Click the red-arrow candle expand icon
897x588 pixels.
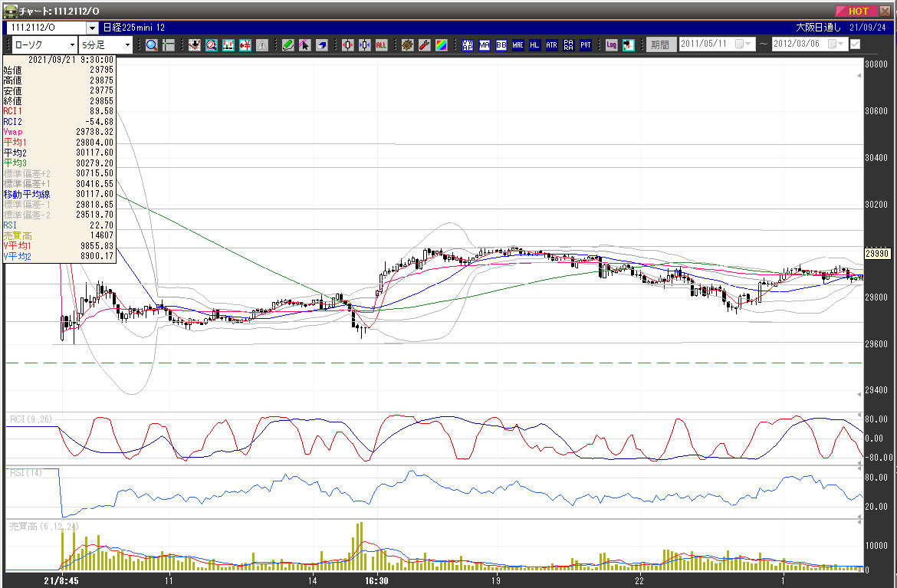[347, 44]
